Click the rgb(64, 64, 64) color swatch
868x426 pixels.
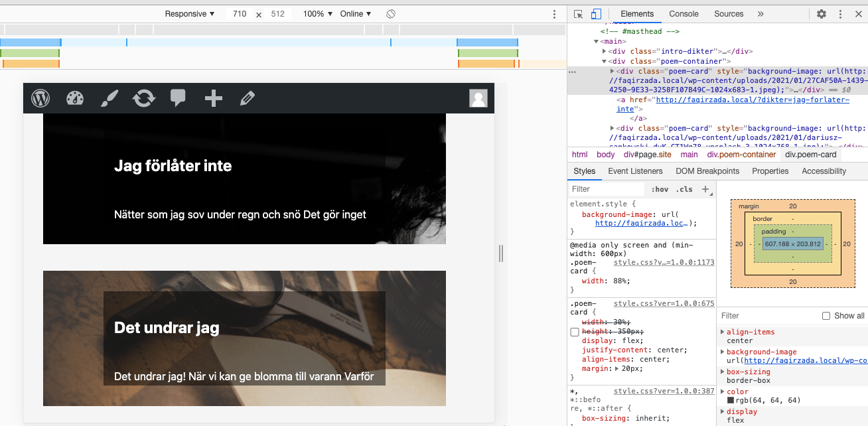point(731,400)
